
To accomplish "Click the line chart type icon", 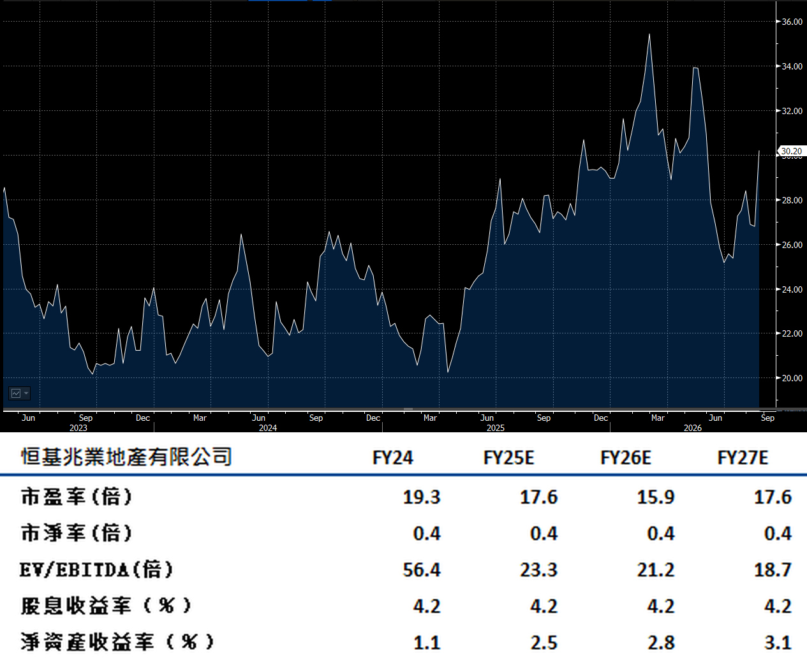I will pyautogui.click(x=16, y=393).
